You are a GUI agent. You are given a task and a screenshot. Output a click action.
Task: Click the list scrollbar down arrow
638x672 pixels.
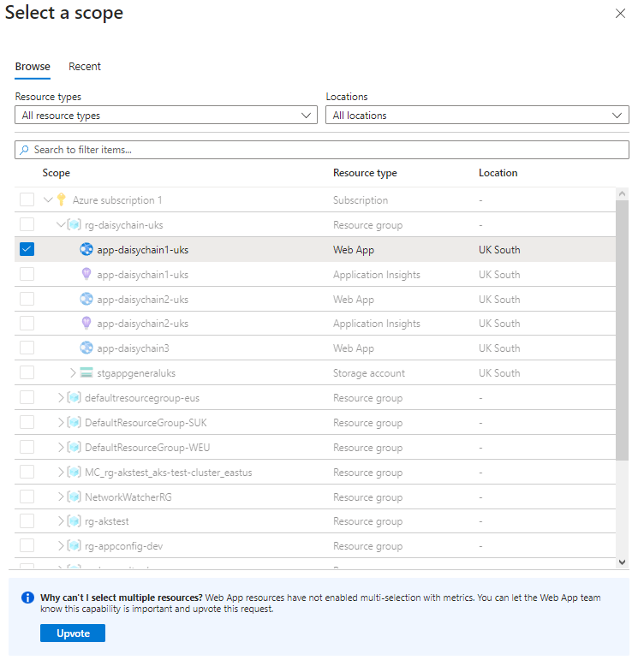[x=622, y=562]
